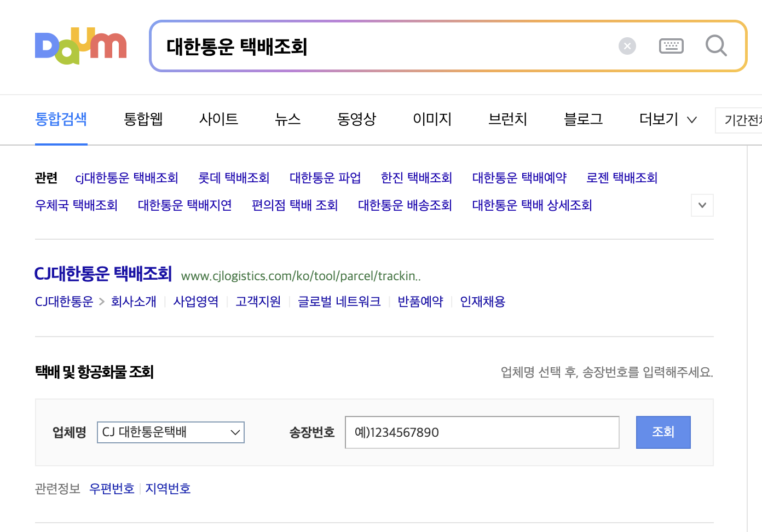Open the 사이트 tab

[x=219, y=119]
